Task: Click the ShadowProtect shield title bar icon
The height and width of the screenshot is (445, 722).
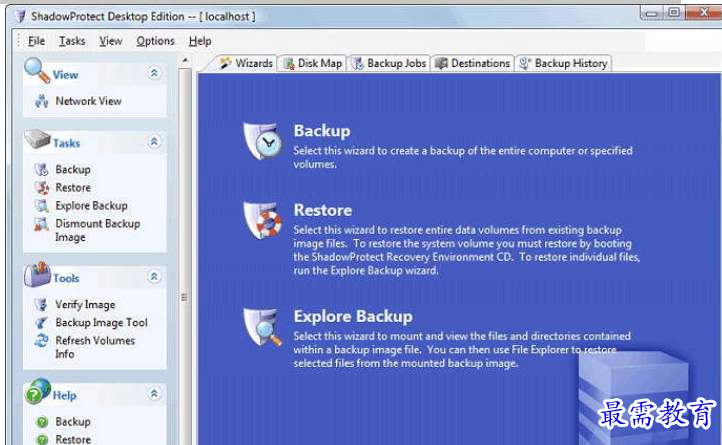Action: point(19,16)
